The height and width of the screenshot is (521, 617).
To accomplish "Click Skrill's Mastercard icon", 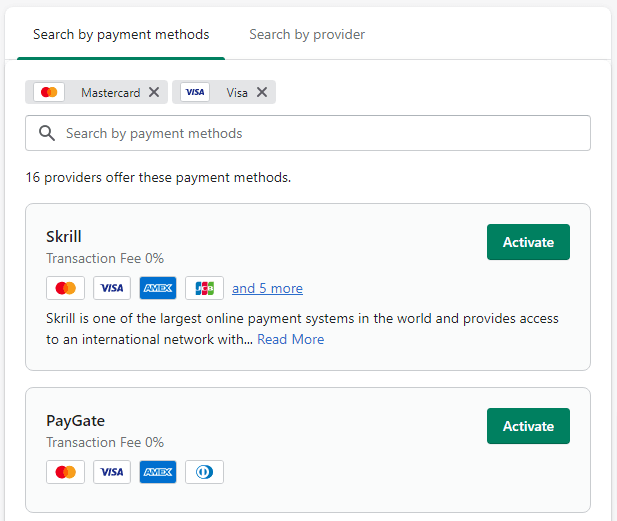I will coord(65,288).
